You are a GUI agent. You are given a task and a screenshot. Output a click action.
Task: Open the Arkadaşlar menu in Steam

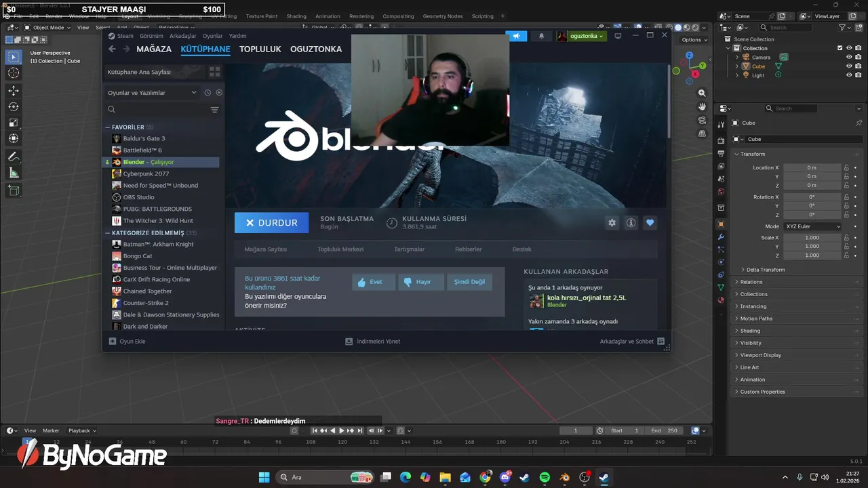tap(182, 36)
